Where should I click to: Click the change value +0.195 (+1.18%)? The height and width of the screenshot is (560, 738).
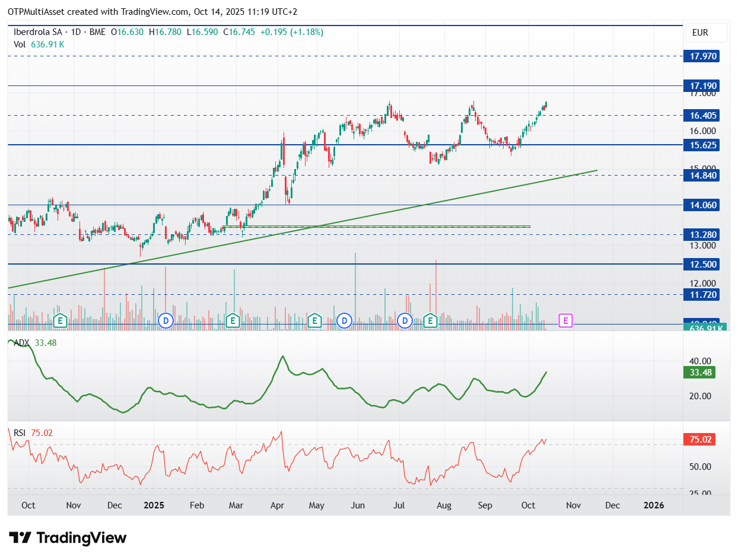291,33
